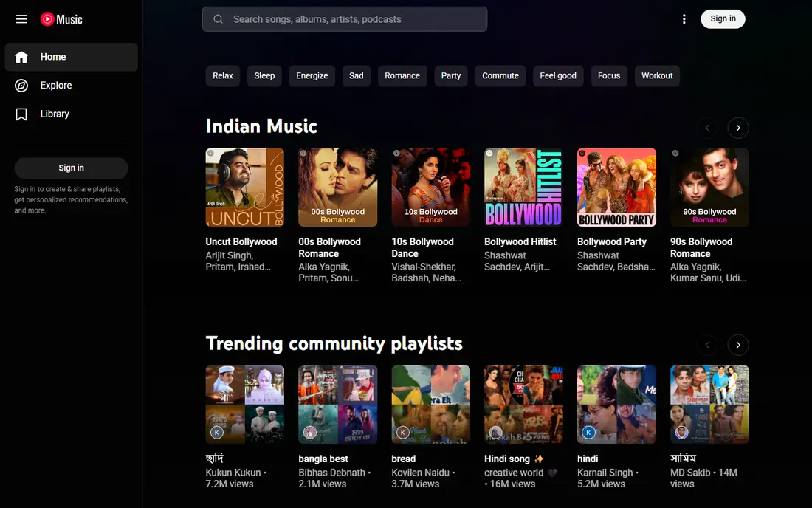
Task: Click bread playlist title link
Action: (403, 459)
